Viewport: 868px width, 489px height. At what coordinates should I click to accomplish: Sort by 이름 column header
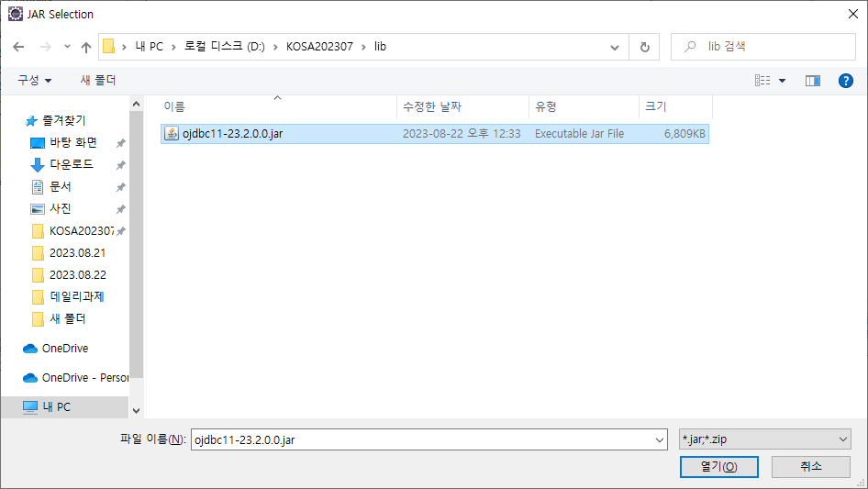[x=278, y=106]
